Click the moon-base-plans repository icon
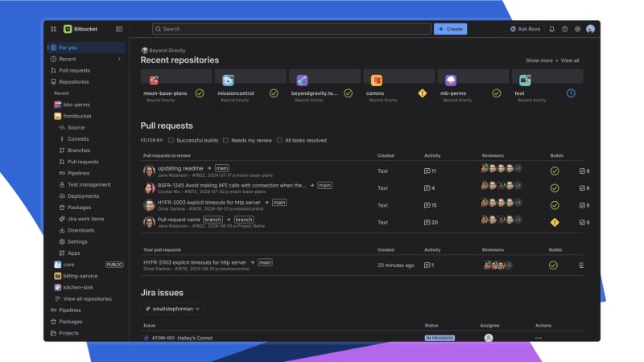The width and height of the screenshot is (644, 362). click(154, 80)
